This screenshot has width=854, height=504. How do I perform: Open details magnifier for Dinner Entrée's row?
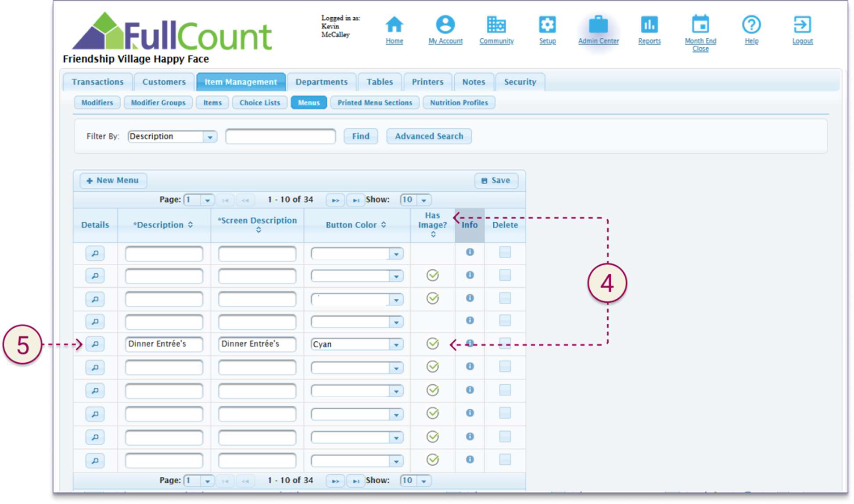pos(95,344)
